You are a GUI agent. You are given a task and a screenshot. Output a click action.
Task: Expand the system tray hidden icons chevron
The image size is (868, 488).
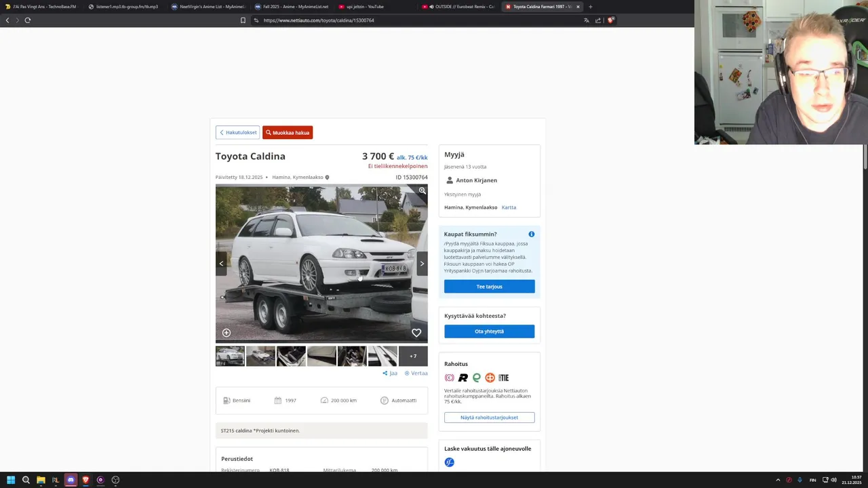click(778, 480)
